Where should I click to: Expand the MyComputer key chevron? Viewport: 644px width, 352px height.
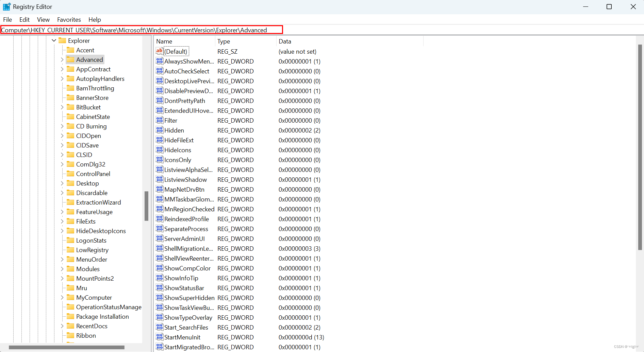62,298
